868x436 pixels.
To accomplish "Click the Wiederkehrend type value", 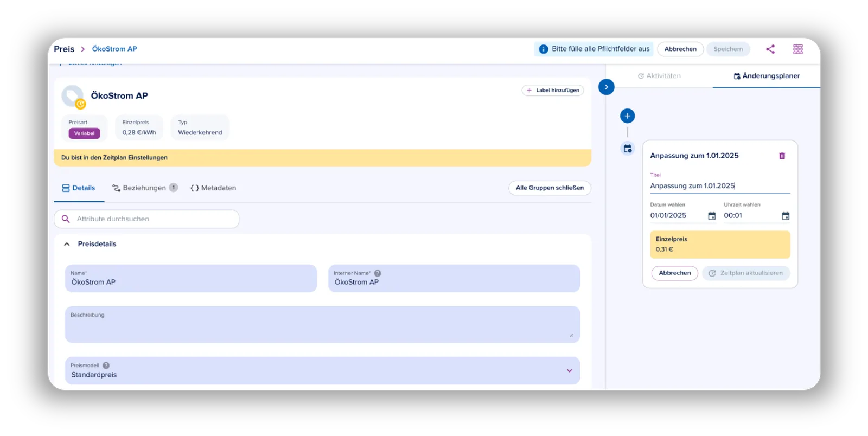I will click(x=200, y=133).
